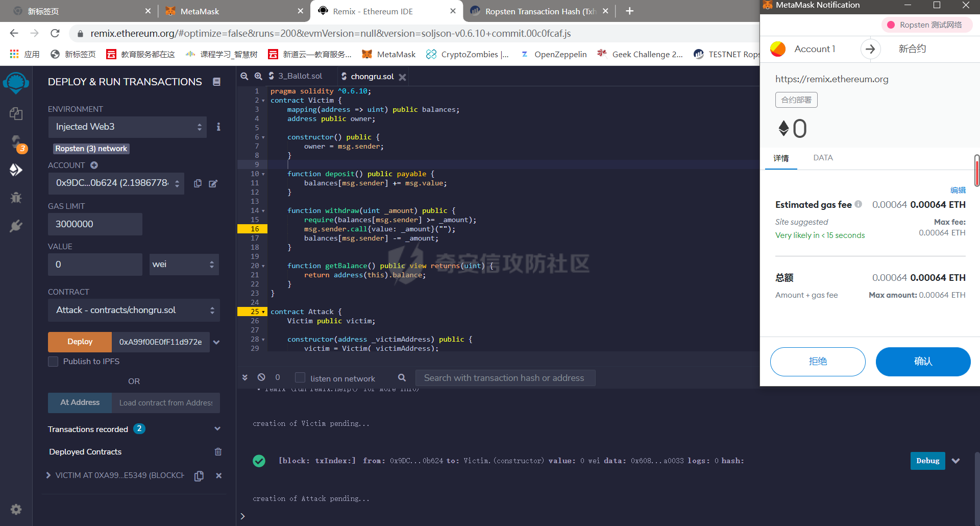Open the File Explorers sidebar icon
980x526 pixels.
(16, 113)
